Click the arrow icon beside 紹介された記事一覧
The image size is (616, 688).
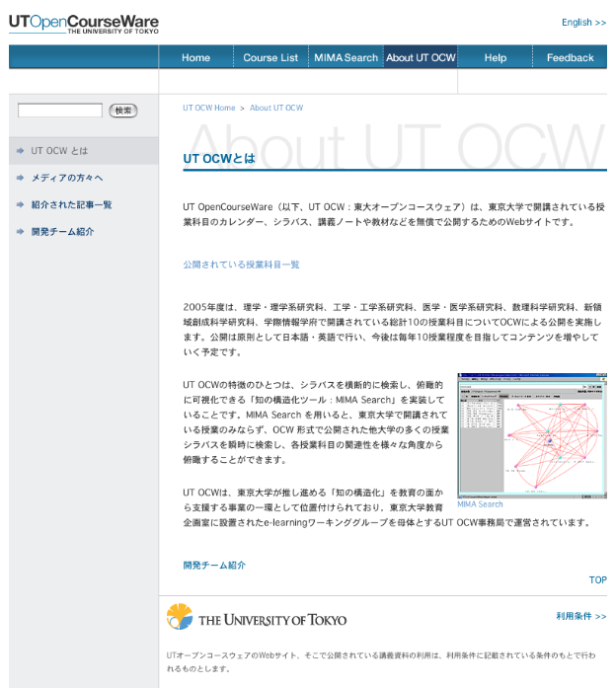coord(20,205)
